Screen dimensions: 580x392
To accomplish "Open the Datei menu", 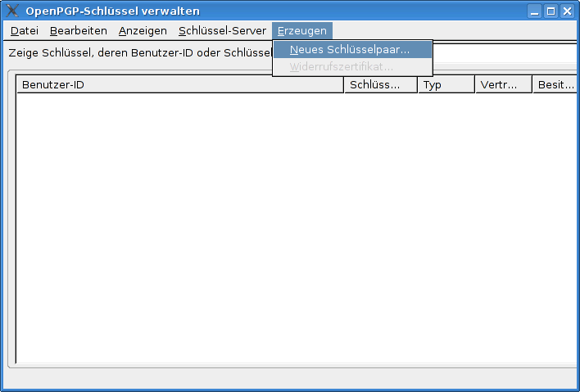I will pyautogui.click(x=25, y=31).
